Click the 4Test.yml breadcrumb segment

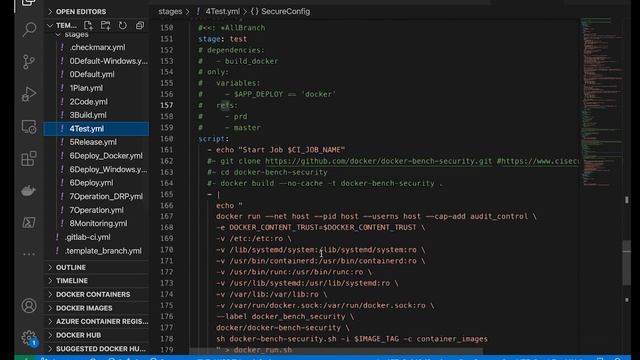[222, 11]
